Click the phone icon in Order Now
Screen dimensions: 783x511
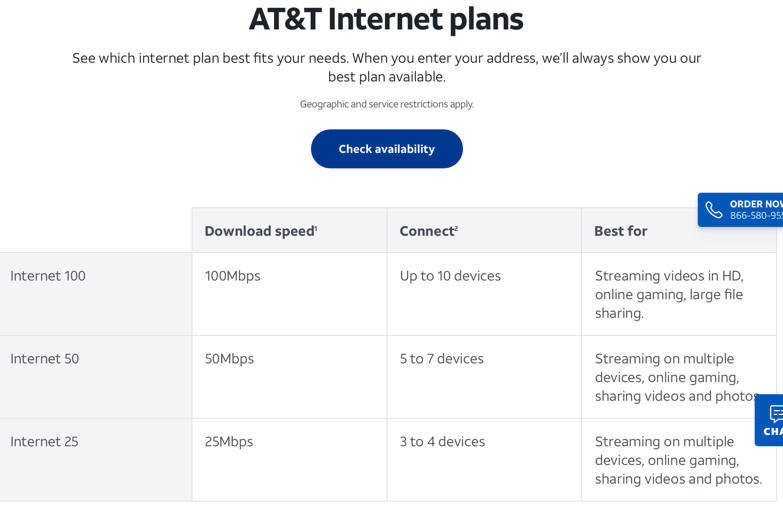pyautogui.click(x=714, y=210)
